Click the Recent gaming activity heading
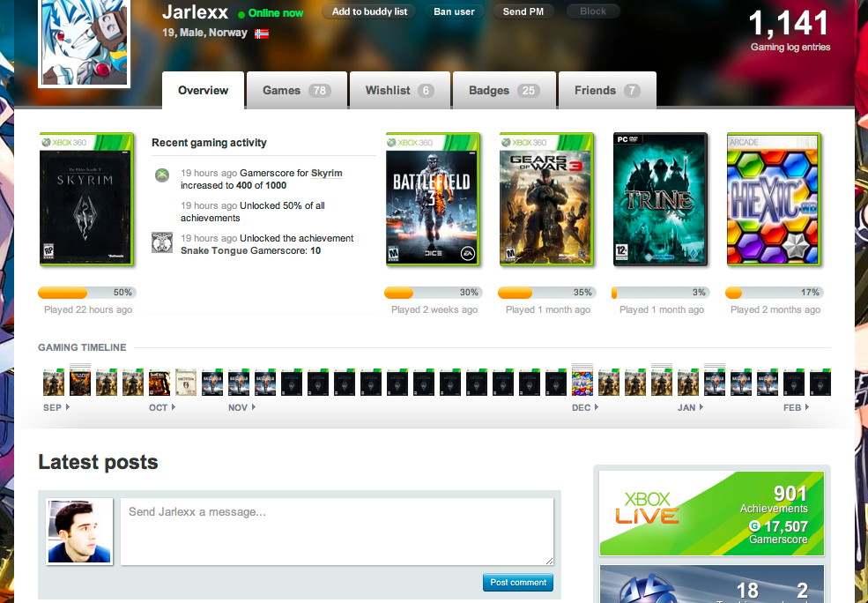 pos(209,143)
